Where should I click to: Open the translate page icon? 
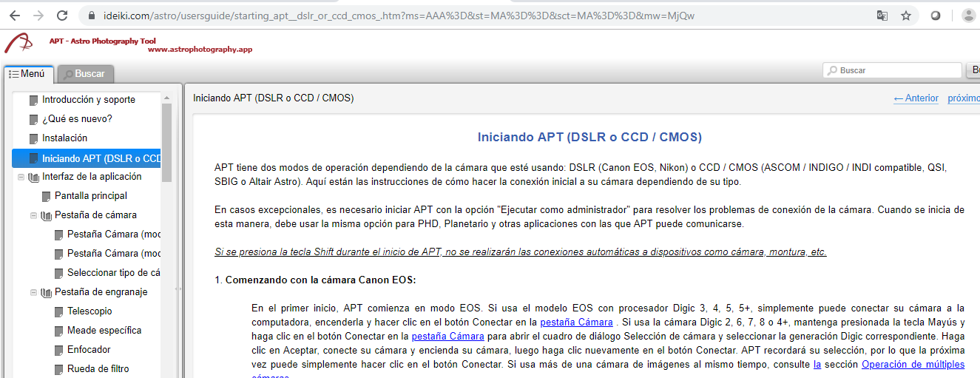pyautogui.click(x=882, y=16)
